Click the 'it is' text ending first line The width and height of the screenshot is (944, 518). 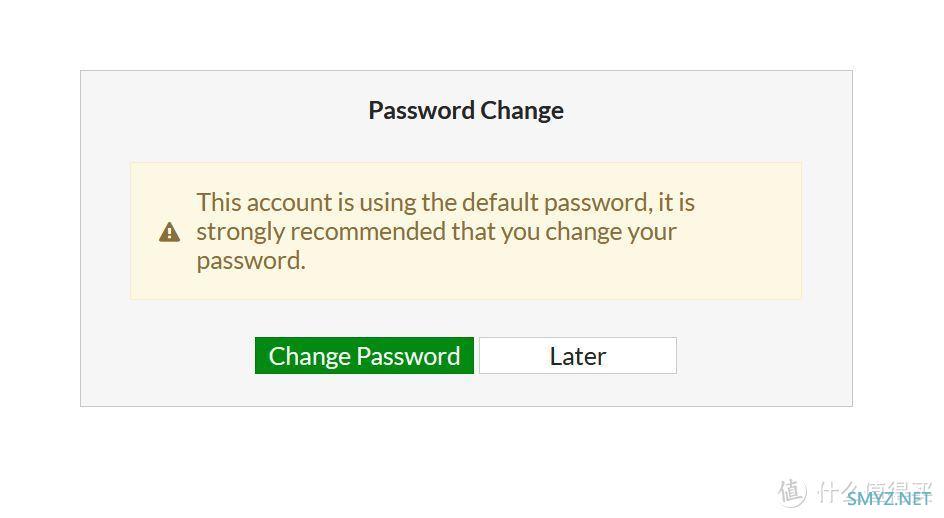pyautogui.click(x=677, y=202)
